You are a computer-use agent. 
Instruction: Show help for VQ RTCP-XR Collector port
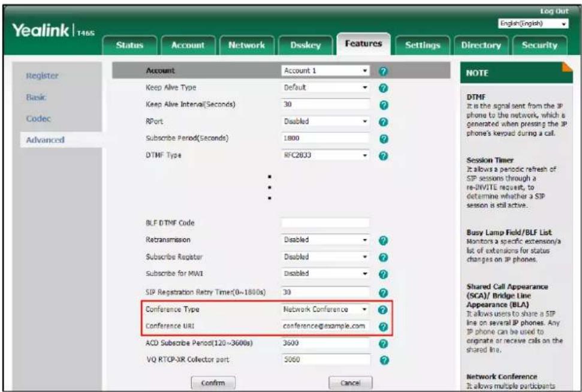pyautogui.click(x=384, y=360)
